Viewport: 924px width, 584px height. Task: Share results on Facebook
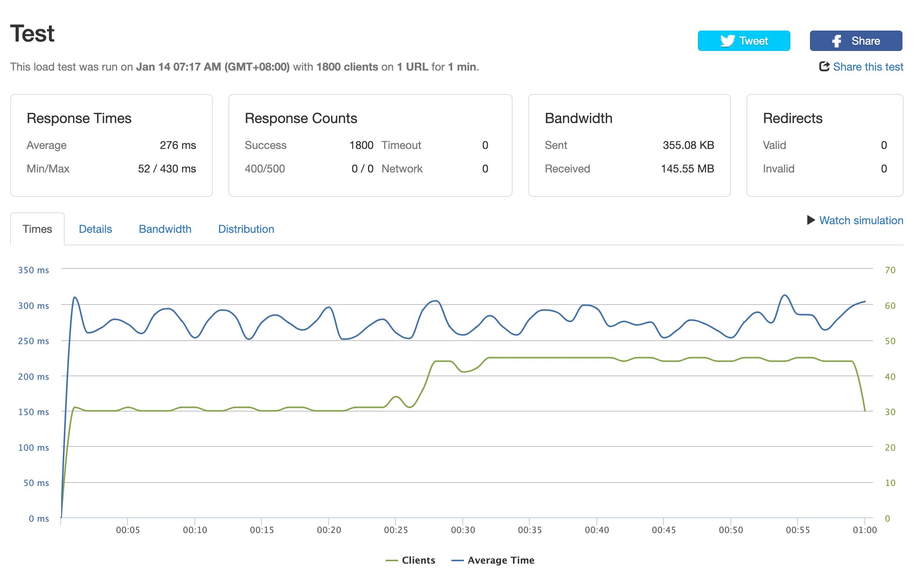[x=856, y=41]
